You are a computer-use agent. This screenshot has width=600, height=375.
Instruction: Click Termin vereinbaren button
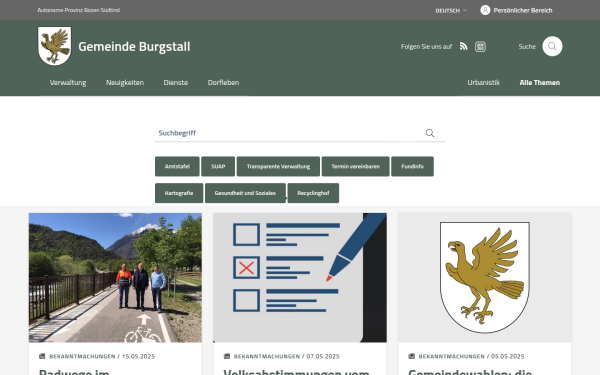355,166
